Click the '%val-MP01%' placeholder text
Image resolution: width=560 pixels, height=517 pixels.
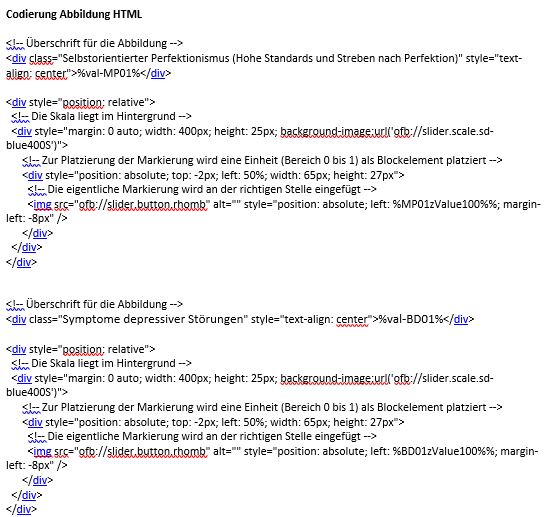(109, 73)
